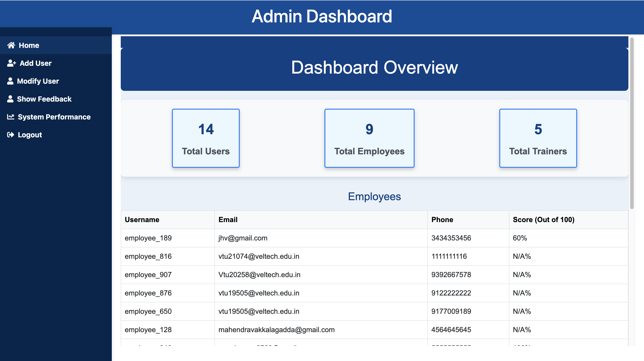
Task: Open the Add User page
Action: coord(36,63)
